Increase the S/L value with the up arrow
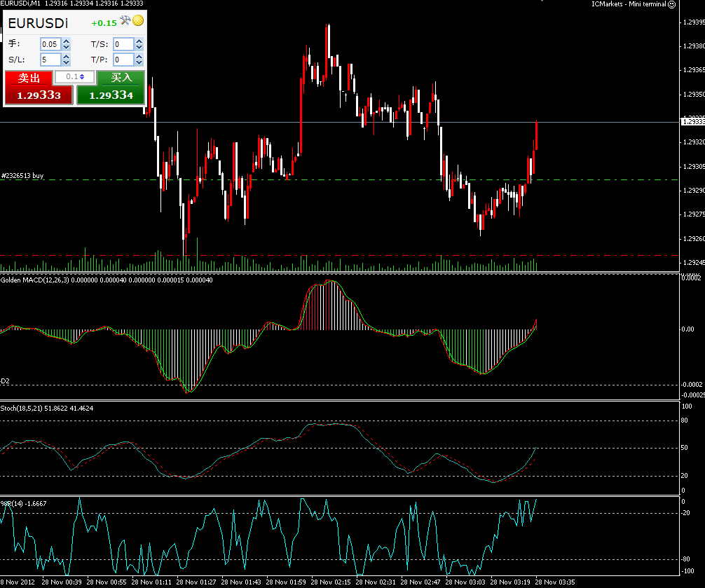Image resolution: width=705 pixels, height=588 pixels. click(67, 57)
